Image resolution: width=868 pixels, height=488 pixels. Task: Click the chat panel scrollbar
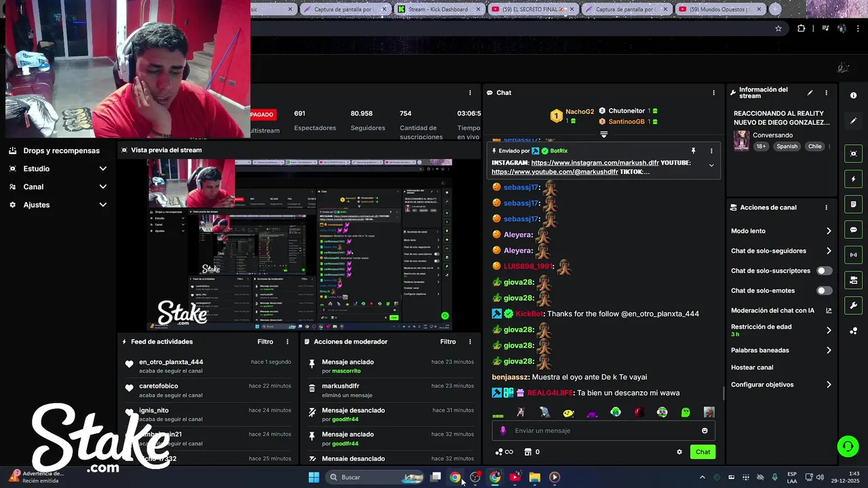(x=723, y=392)
